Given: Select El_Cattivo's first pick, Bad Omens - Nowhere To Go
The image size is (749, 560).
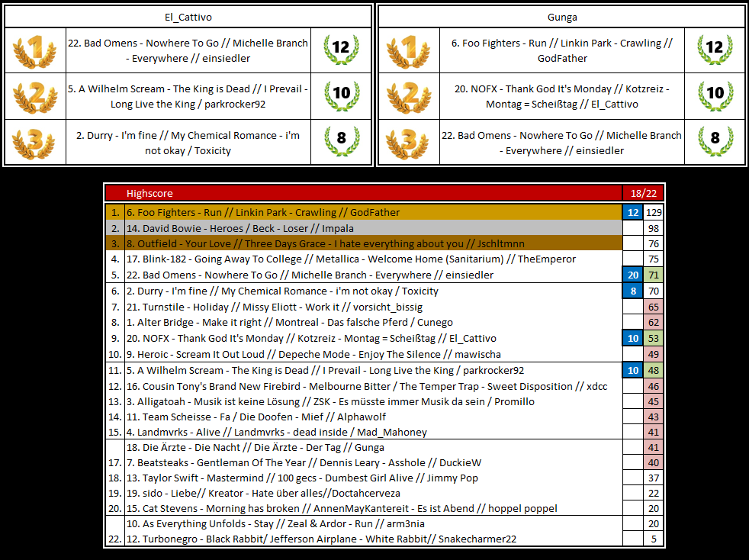Looking at the screenshot, I should (188, 50).
